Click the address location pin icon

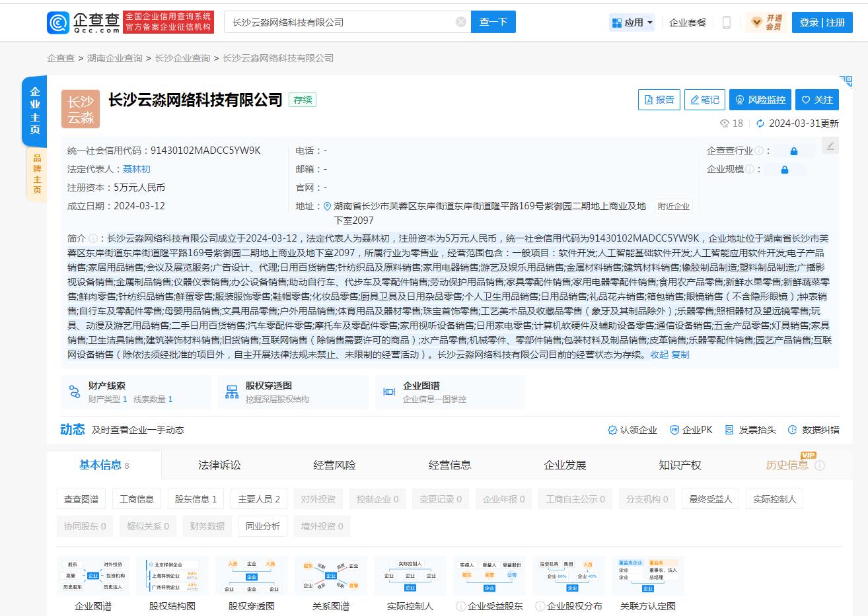point(326,206)
